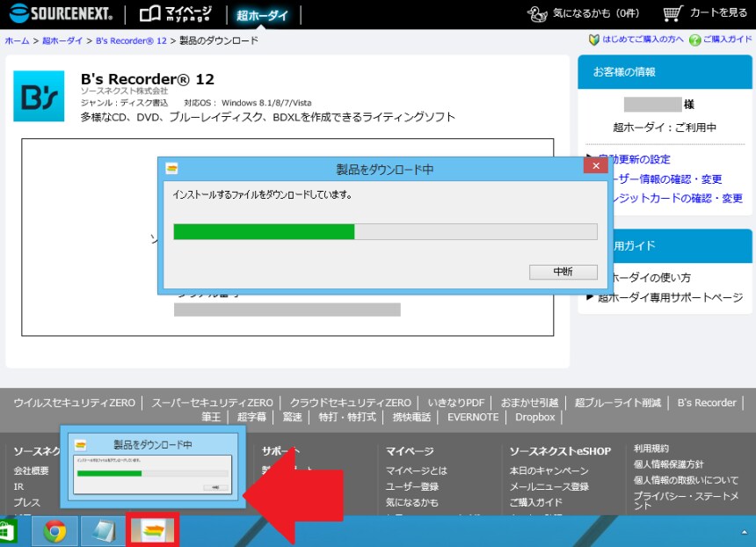
Task: Open EVERNOTE footer link
Action: pyautogui.click(x=473, y=417)
